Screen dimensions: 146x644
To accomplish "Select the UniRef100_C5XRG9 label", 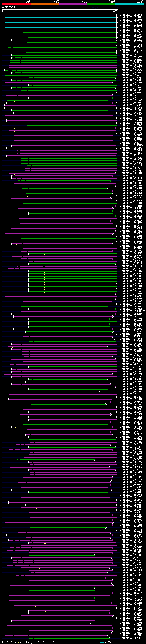I will (131, 180).
